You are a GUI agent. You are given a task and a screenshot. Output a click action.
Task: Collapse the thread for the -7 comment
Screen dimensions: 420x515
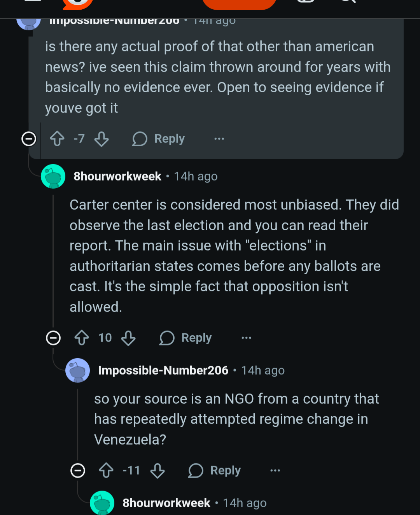(29, 139)
